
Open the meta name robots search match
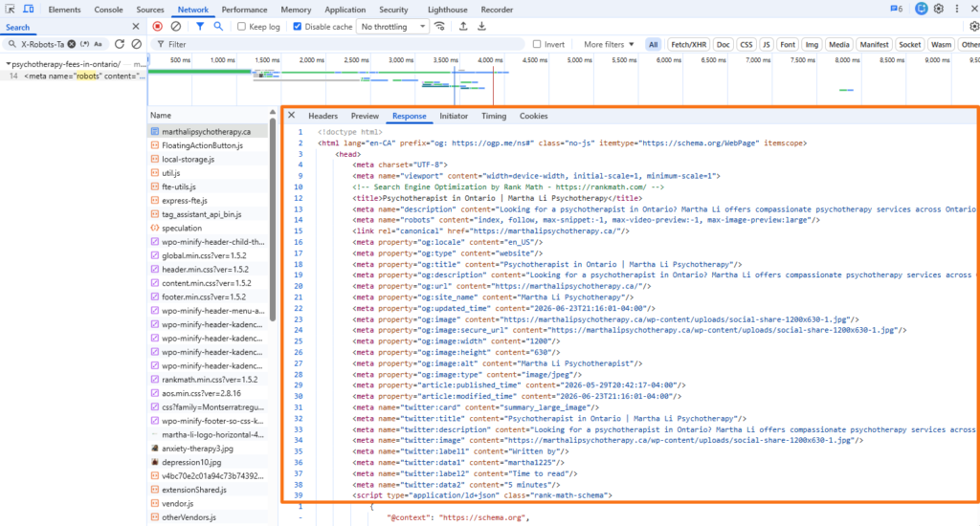pos(74,76)
